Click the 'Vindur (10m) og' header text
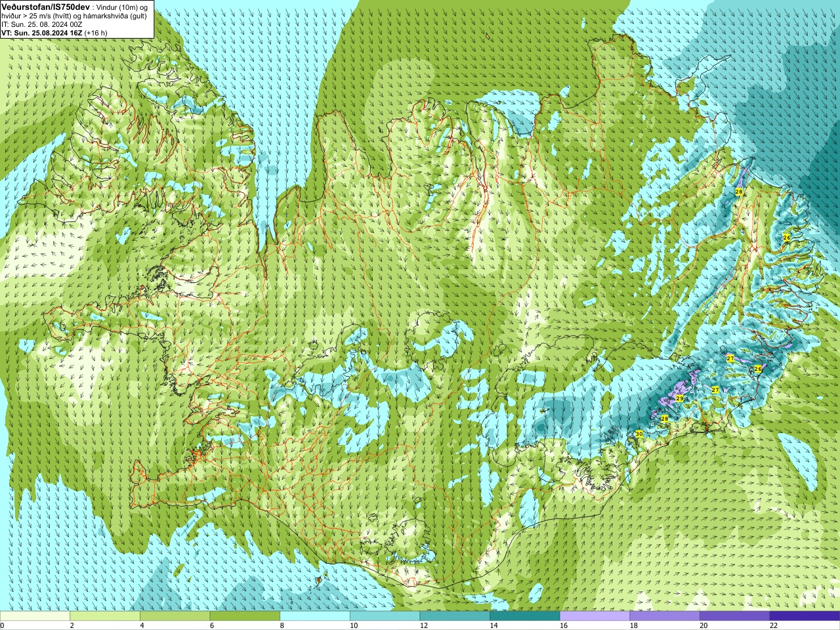Screen dimensions: 840x630 click(x=123, y=7)
